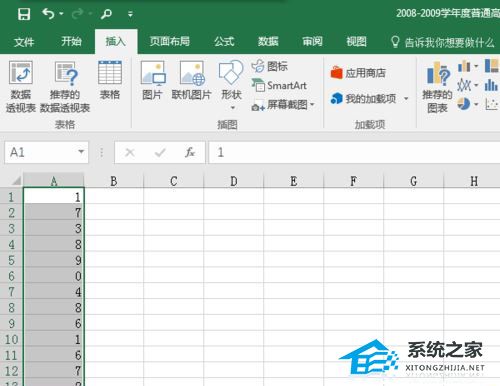Undo the last action
Viewport: 500px width, 386px height.
coord(48,14)
